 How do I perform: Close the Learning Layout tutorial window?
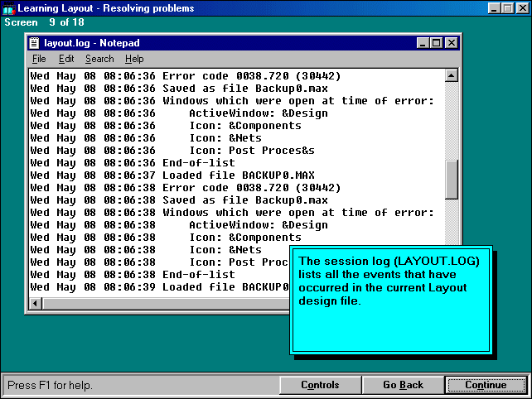521,8
